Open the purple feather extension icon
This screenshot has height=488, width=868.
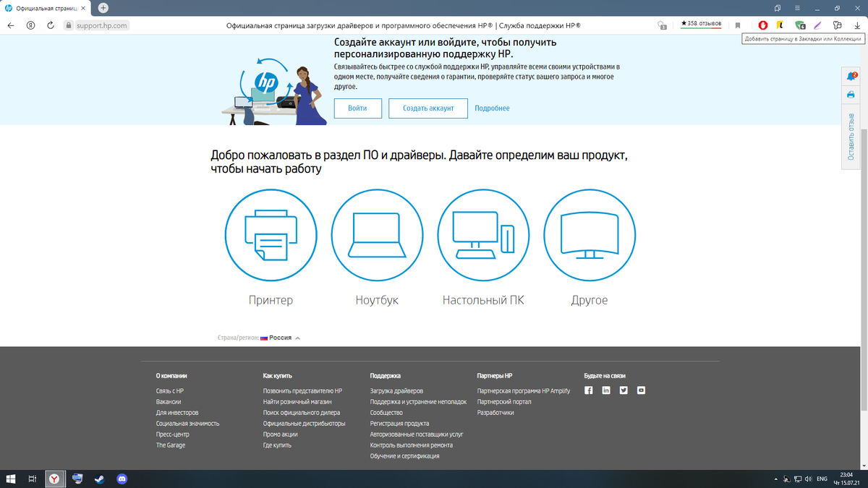(818, 25)
